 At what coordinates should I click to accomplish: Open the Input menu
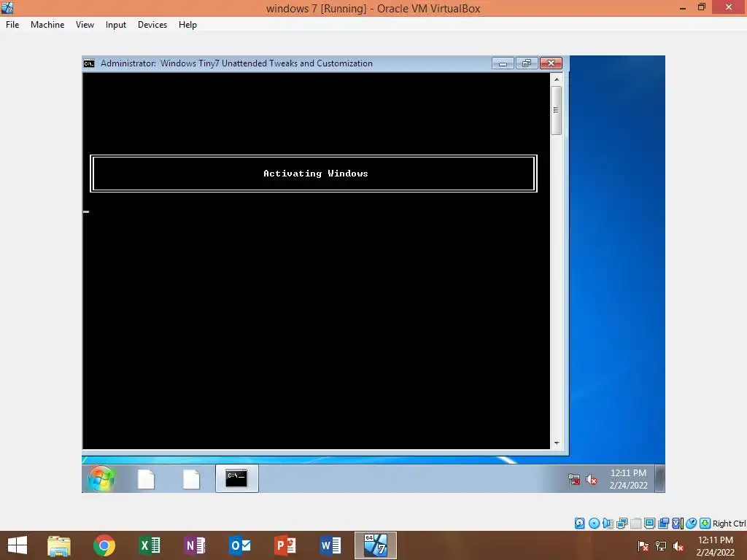pyautogui.click(x=116, y=25)
